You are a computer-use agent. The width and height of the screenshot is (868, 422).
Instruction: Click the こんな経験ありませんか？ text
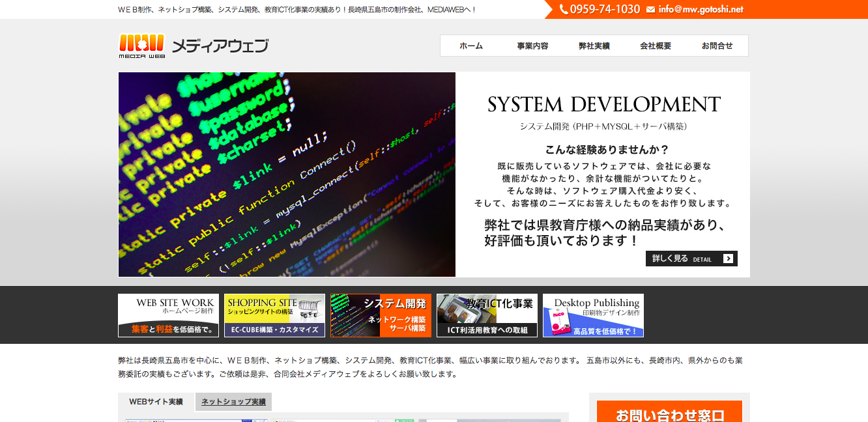(x=607, y=150)
